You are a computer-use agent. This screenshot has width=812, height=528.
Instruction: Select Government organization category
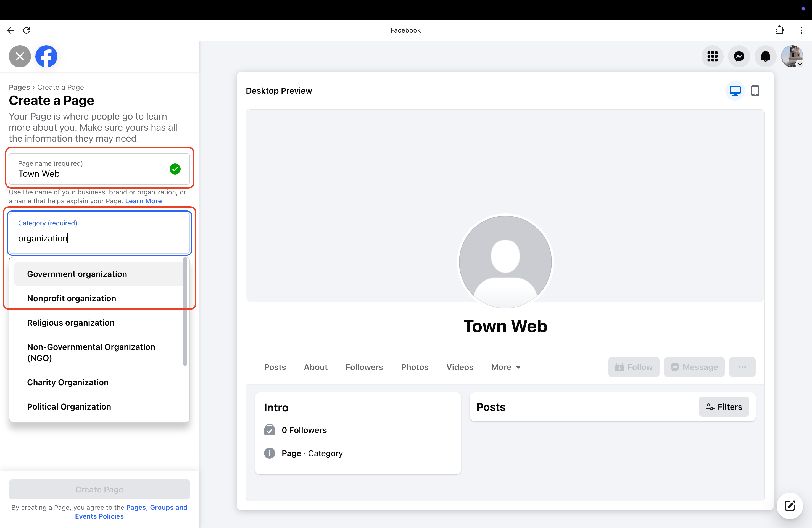[98, 274]
